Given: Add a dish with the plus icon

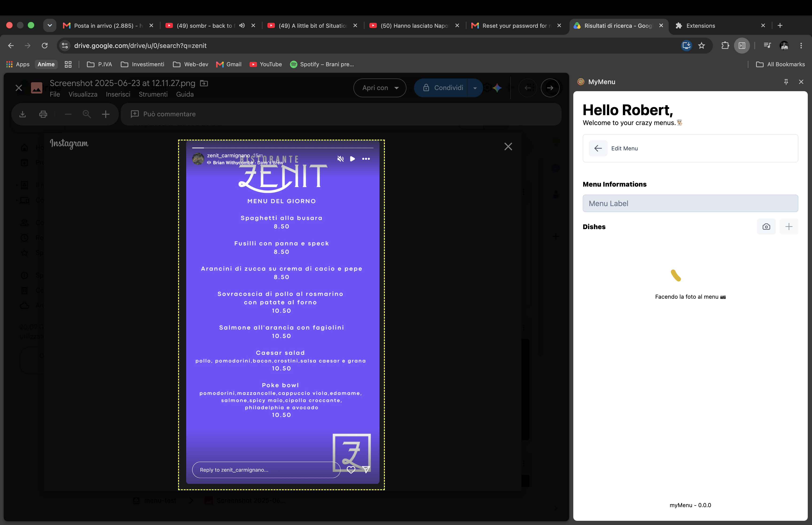Looking at the screenshot, I should [789, 227].
